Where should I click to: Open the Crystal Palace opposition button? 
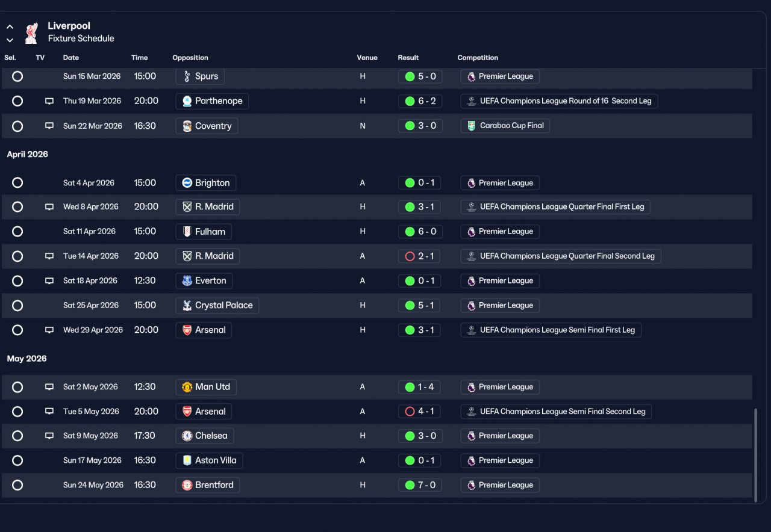coord(217,305)
